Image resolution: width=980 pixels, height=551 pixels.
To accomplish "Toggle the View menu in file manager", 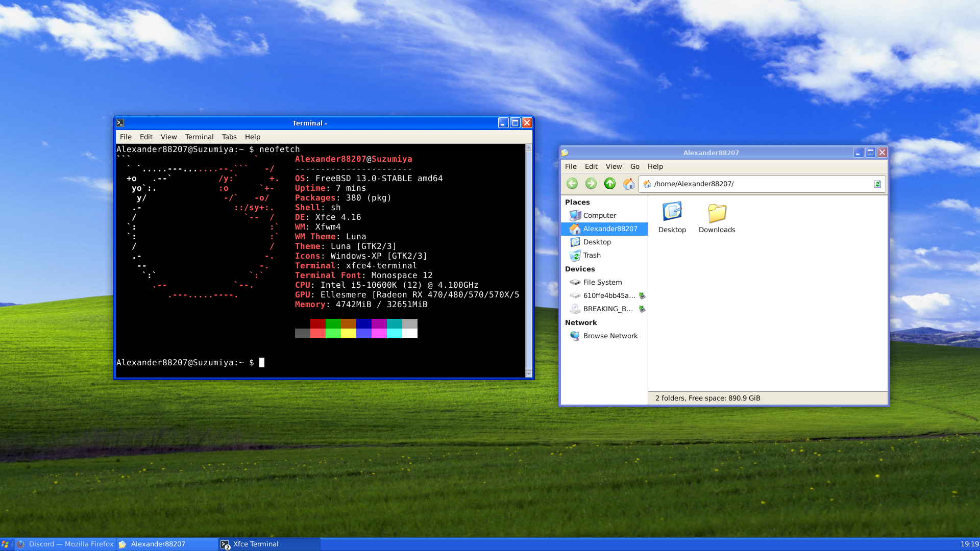I will click(612, 166).
